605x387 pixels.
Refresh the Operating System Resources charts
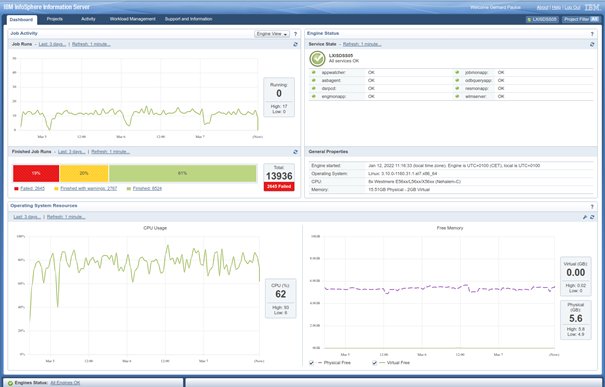(x=592, y=217)
